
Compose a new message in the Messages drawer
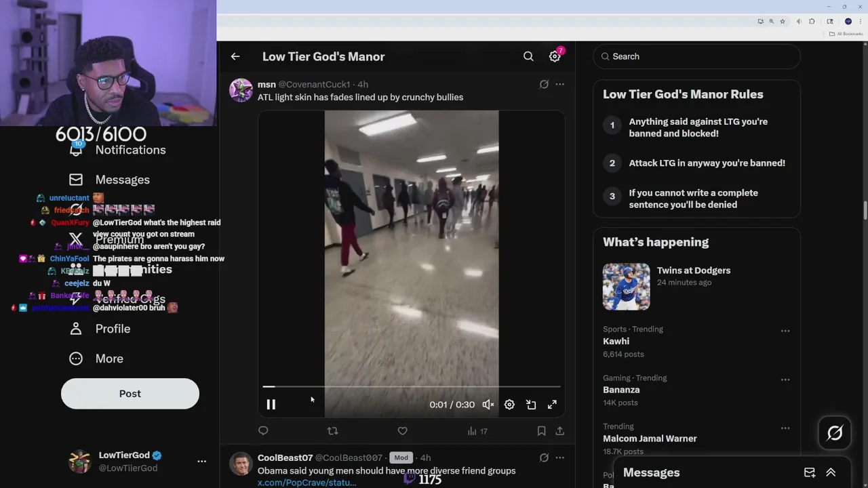click(809, 472)
